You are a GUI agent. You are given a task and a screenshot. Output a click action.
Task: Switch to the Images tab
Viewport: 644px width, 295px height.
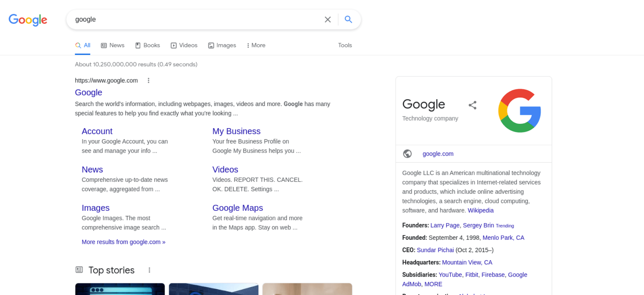pos(222,45)
